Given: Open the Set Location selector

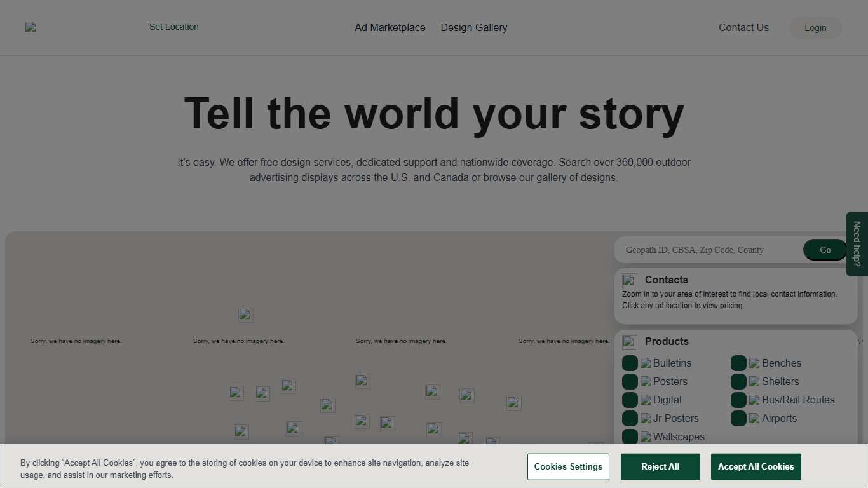Looking at the screenshot, I should pos(173,27).
